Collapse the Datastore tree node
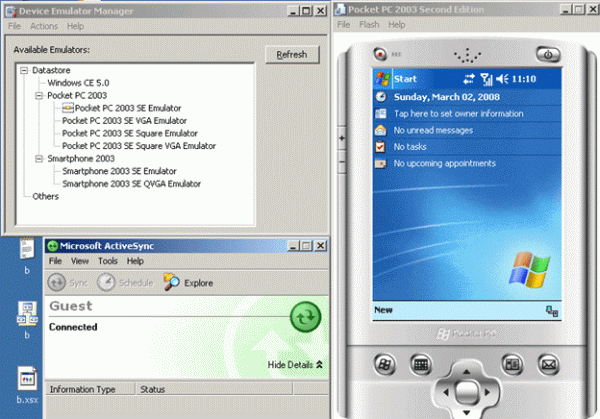Image resolution: width=600 pixels, height=419 pixels. [24, 70]
